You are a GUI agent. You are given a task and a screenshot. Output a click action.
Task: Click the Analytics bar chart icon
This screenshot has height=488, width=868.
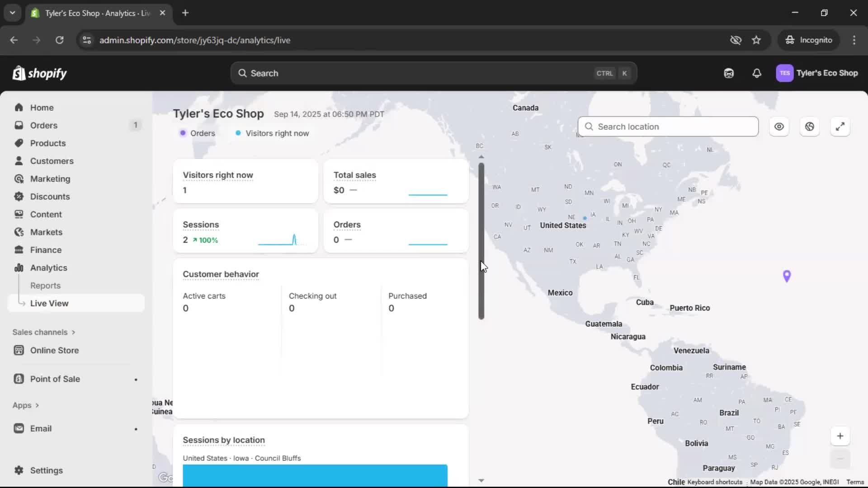(x=19, y=268)
